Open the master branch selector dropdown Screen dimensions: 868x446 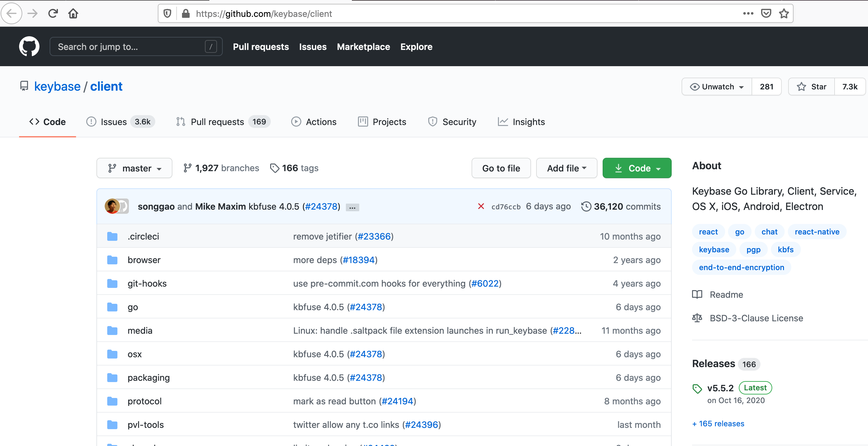pos(135,168)
